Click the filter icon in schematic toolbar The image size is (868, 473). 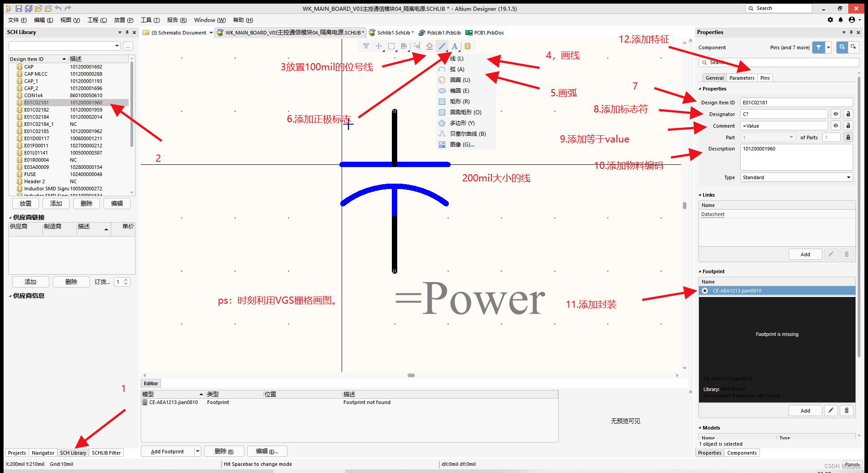click(x=366, y=46)
